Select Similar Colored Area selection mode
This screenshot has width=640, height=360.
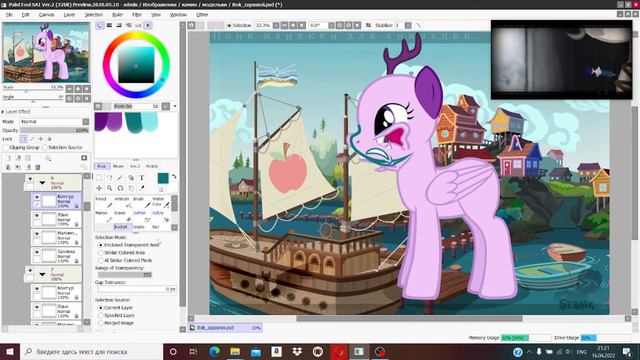pos(100,253)
